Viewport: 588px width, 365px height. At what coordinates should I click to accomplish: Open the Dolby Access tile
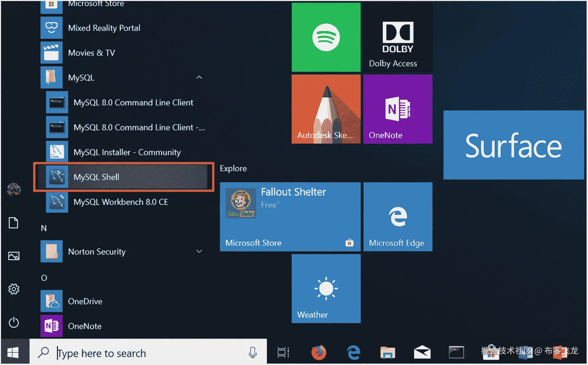[x=398, y=37]
